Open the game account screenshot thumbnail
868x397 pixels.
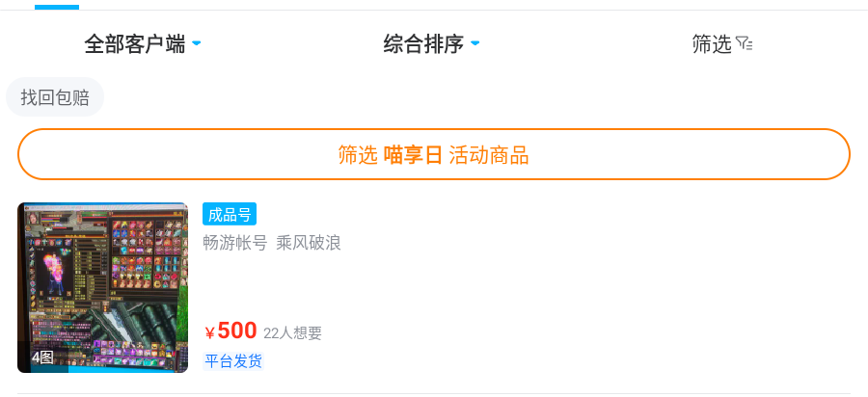pos(102,287)
